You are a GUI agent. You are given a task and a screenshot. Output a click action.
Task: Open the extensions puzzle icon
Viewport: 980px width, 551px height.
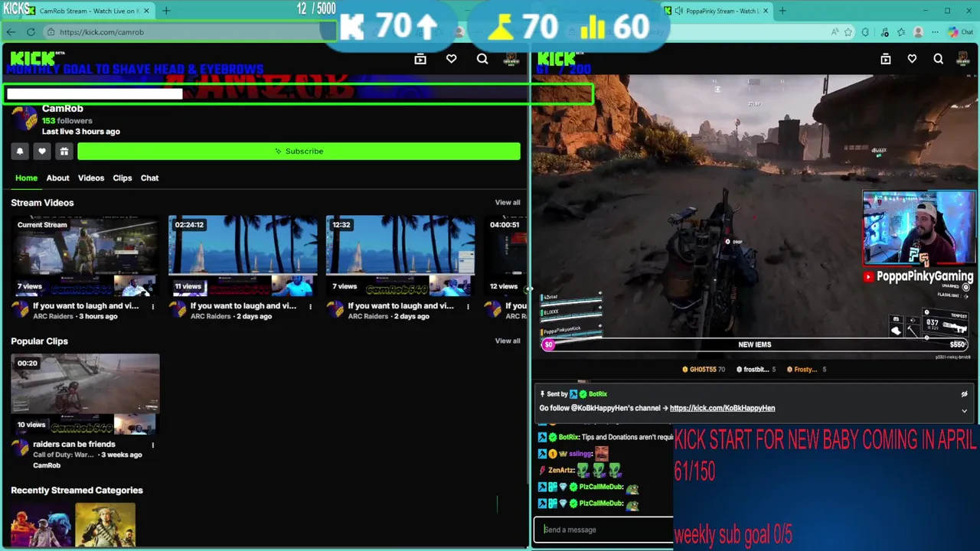point(865,32)
